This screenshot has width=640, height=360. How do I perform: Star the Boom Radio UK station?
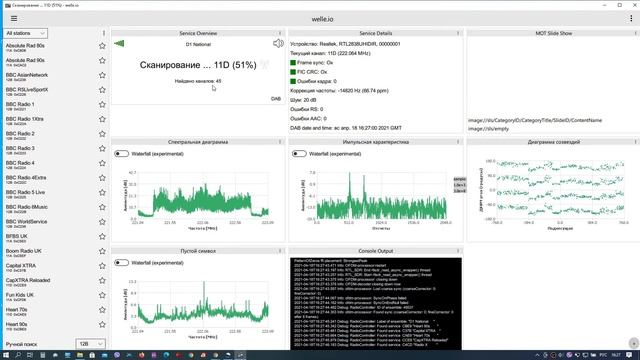pos(102,252)
